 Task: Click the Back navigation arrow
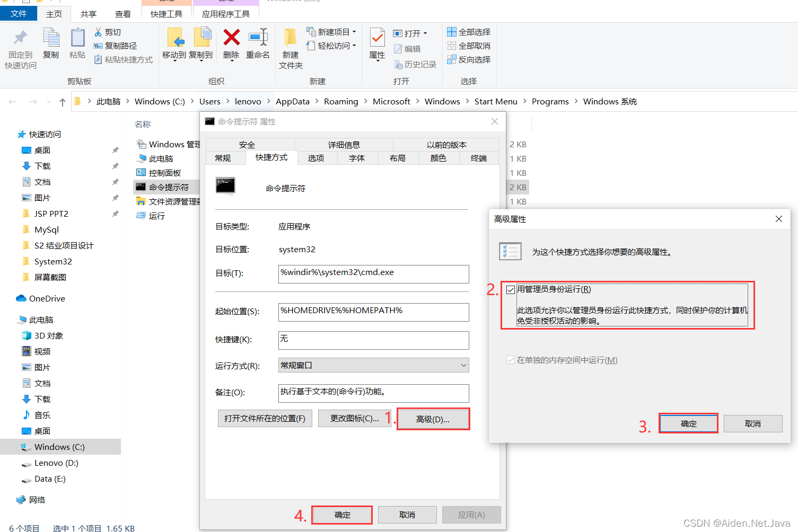coord(13,102)
